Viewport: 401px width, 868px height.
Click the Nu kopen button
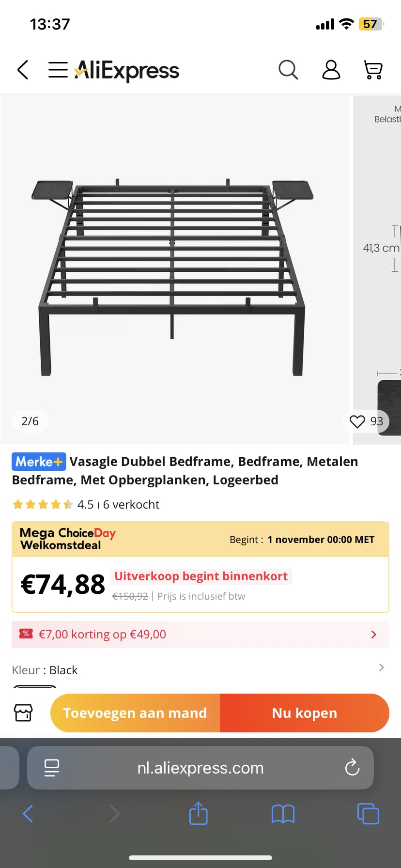point(305,713)
